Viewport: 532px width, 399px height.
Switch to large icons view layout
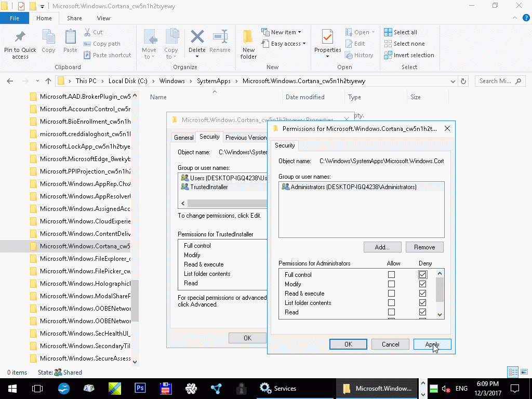[x=524, y=372]
